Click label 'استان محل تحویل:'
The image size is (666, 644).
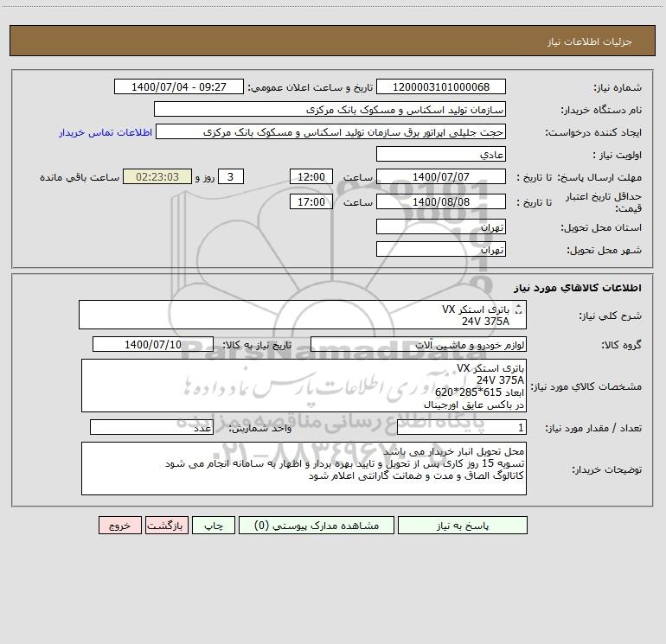coord(601,227)
